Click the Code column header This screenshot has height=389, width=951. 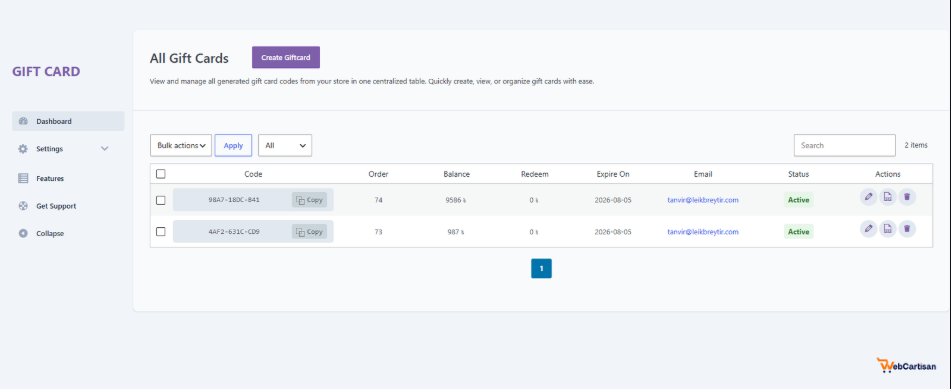254,174
